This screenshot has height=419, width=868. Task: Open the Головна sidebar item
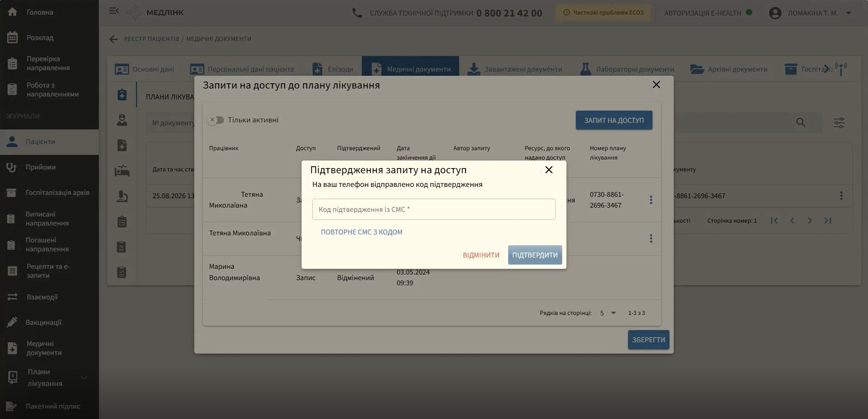[49, 12]
